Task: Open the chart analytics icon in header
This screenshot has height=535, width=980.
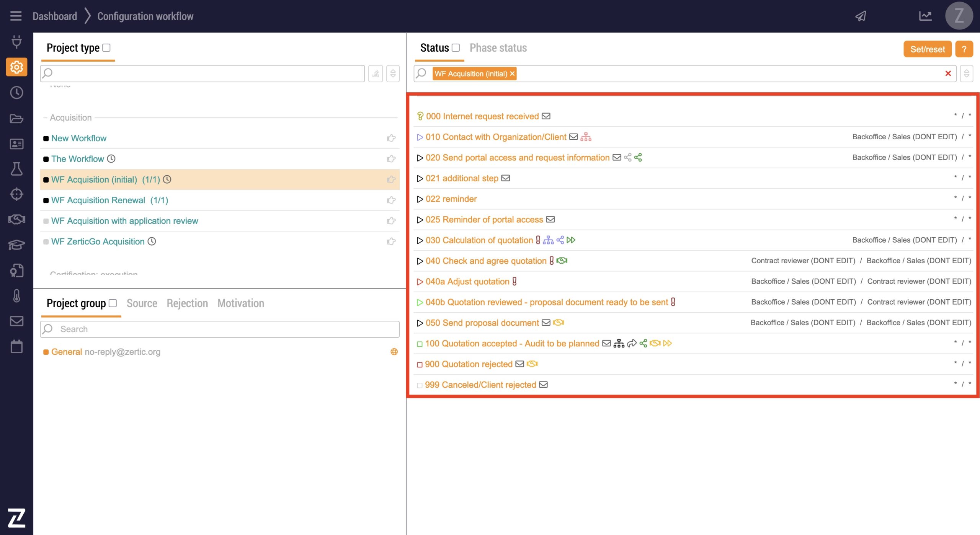Action: (x=925, y=16)
